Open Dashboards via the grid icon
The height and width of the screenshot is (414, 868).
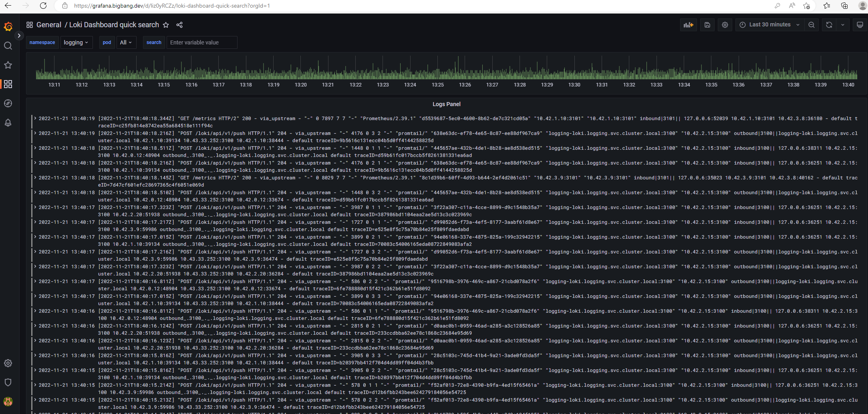[x=8, y=84]
